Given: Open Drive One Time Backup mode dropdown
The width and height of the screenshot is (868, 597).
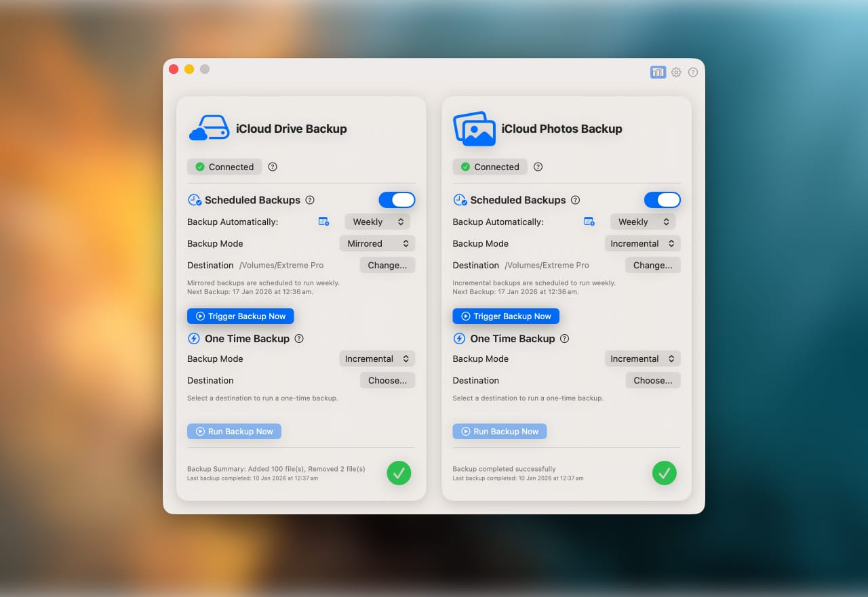Looking at the screenshot, I should (377, 358).
